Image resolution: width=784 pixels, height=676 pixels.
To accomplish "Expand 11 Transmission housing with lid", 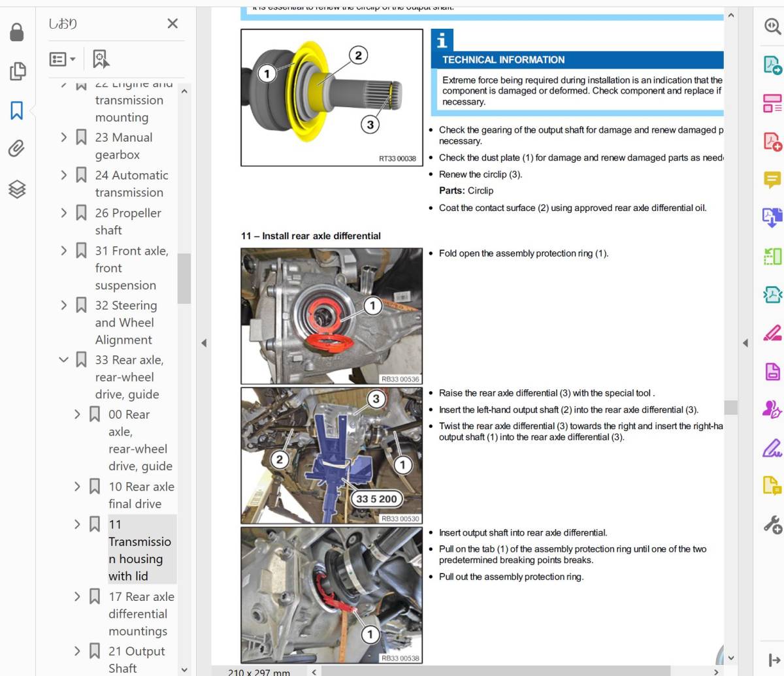I will (x=77, y=524).
